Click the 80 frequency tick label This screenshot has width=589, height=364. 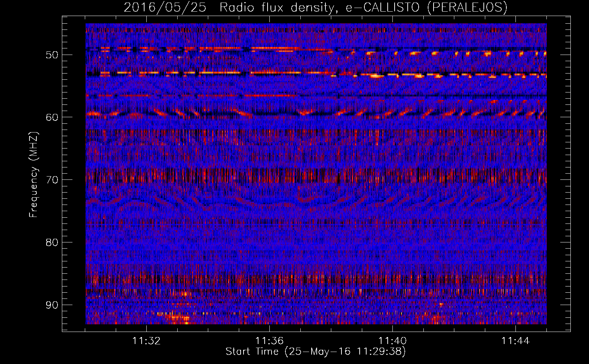(52, 242)
